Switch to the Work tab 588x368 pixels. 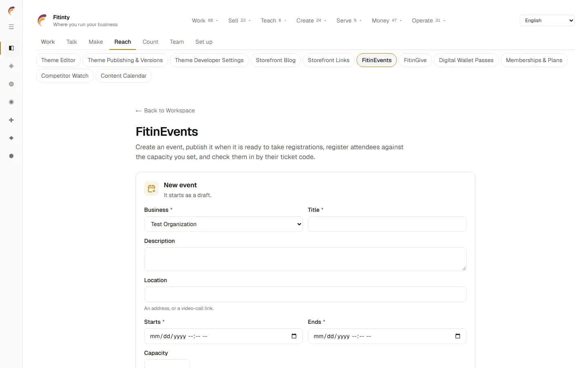point(48,42)
